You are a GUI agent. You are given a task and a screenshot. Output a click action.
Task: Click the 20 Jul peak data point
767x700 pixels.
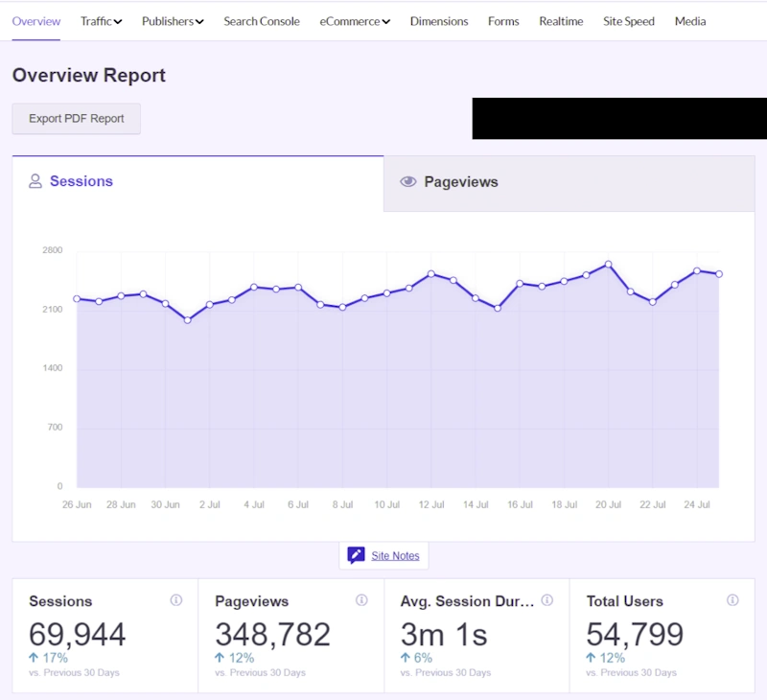608,265
